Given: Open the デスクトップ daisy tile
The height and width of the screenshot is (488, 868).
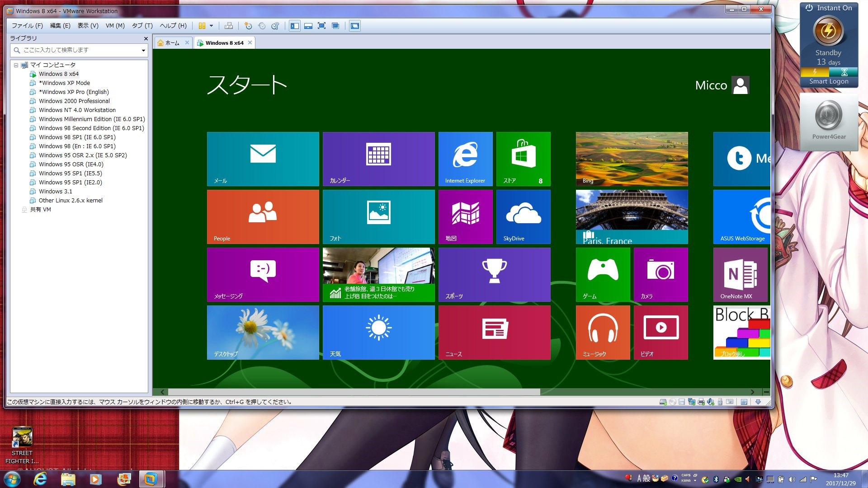Looking at the screenshot, I should coord(263,333).
